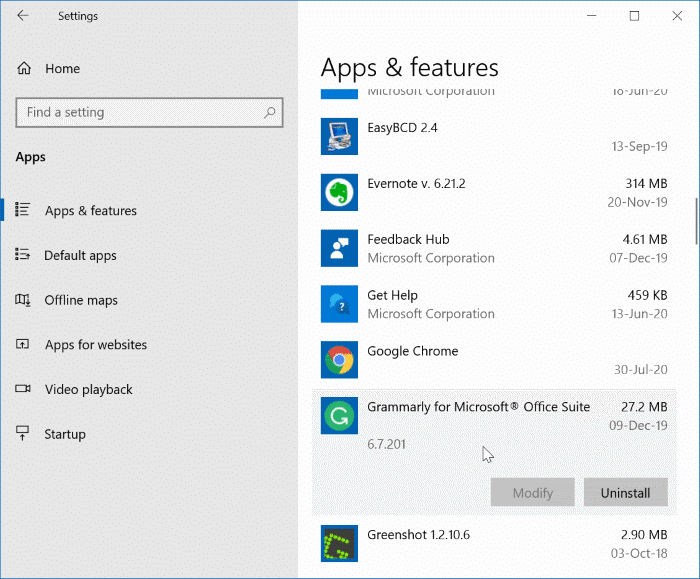Click the 27.2 MB Grammarly size
The image size is (700, 579).
click(x=644, y=407)
